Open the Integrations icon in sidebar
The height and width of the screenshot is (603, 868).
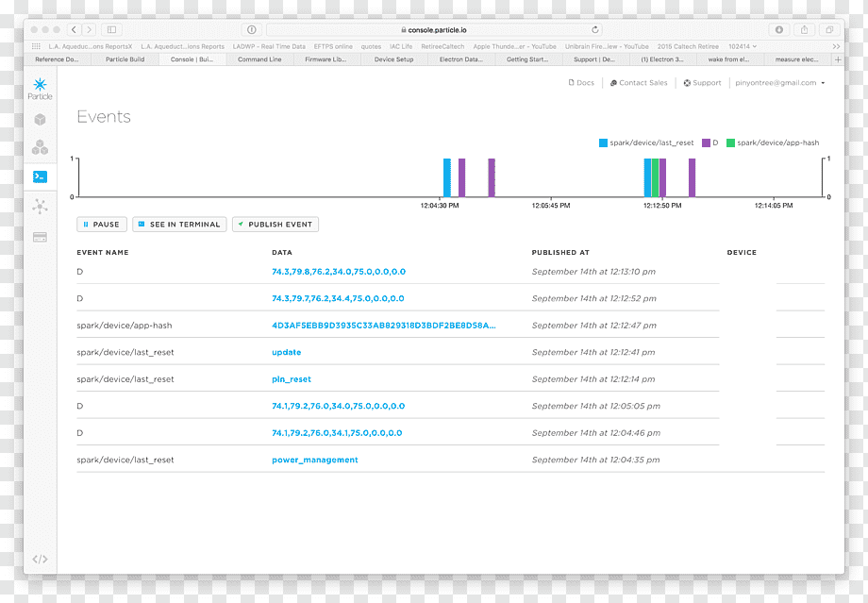pyautogui.click(x=40, y=207)
